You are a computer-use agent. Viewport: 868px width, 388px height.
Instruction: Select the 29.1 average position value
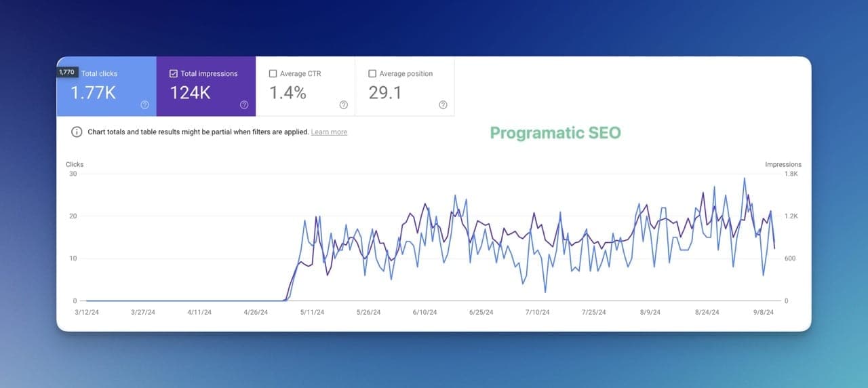pyautogui.click(x=385, y=93)
